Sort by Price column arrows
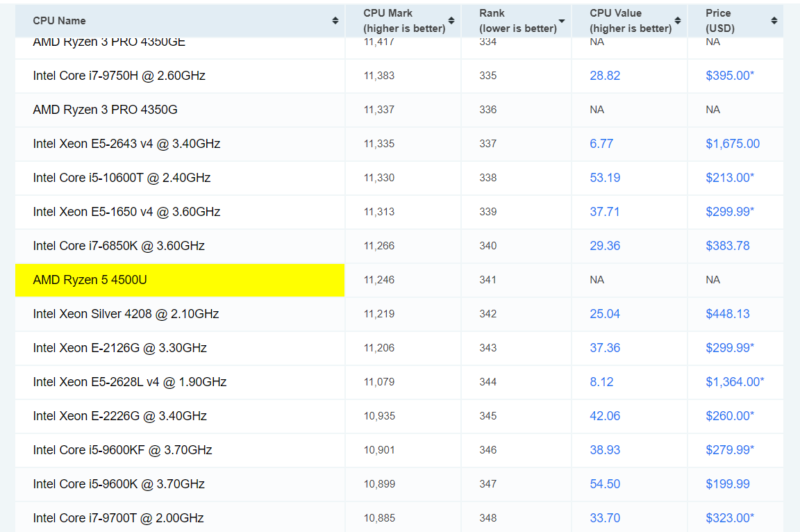Screen dimensions: 800x532 pos(774,20)
